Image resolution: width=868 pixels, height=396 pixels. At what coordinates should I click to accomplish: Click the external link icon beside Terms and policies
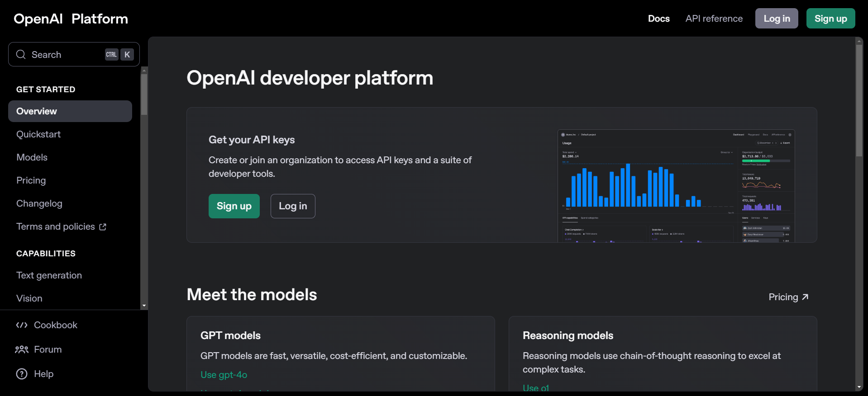click(x=103, y=227)
